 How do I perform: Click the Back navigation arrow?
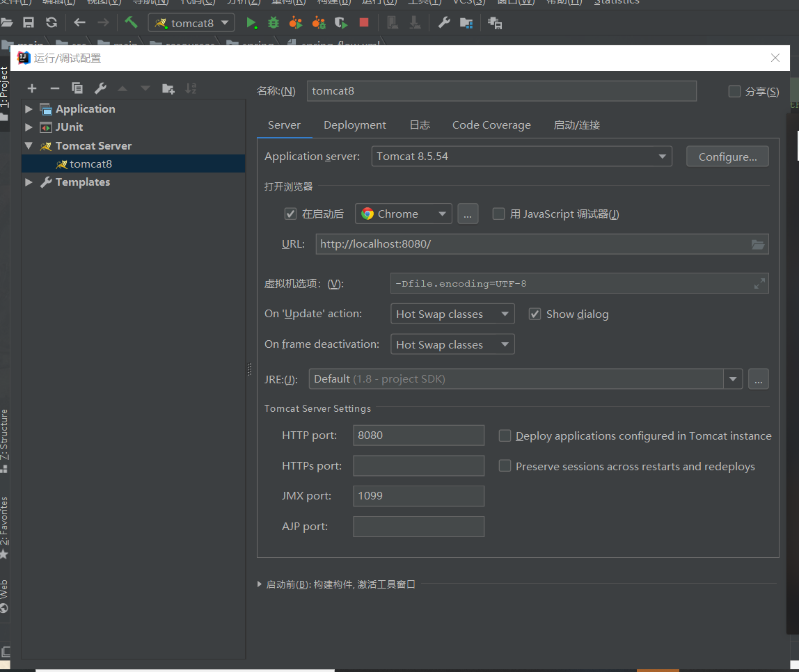tap(79, 23)
